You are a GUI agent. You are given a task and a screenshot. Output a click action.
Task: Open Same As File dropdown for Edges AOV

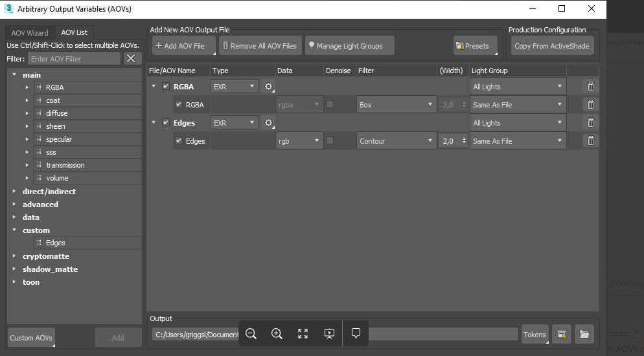(518, 140)
